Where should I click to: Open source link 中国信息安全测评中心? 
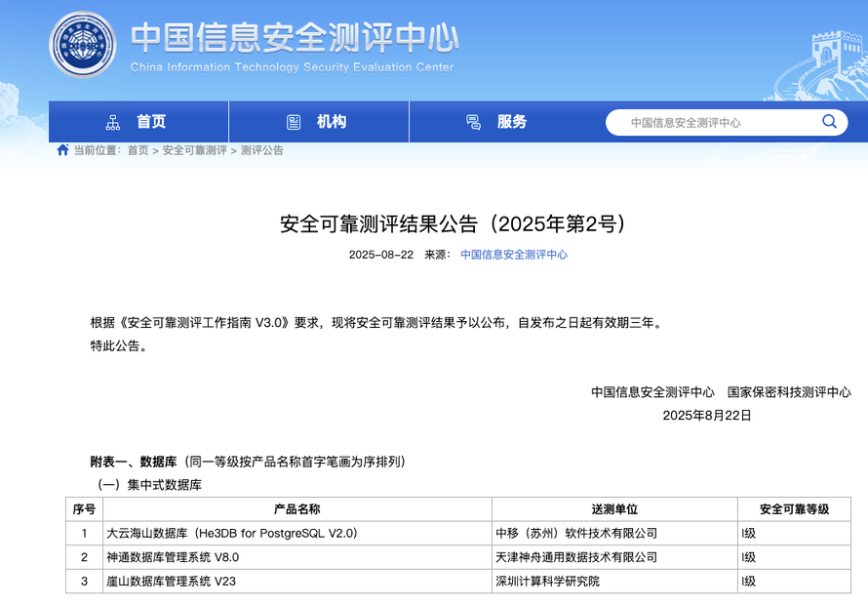(514, 255)
